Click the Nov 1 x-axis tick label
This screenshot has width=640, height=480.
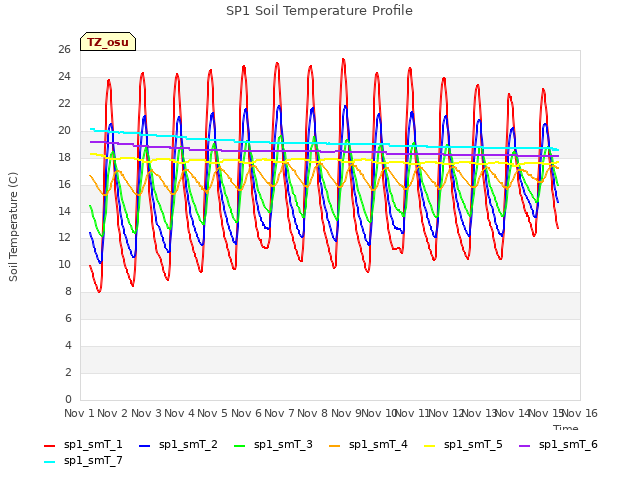point(79,413)
